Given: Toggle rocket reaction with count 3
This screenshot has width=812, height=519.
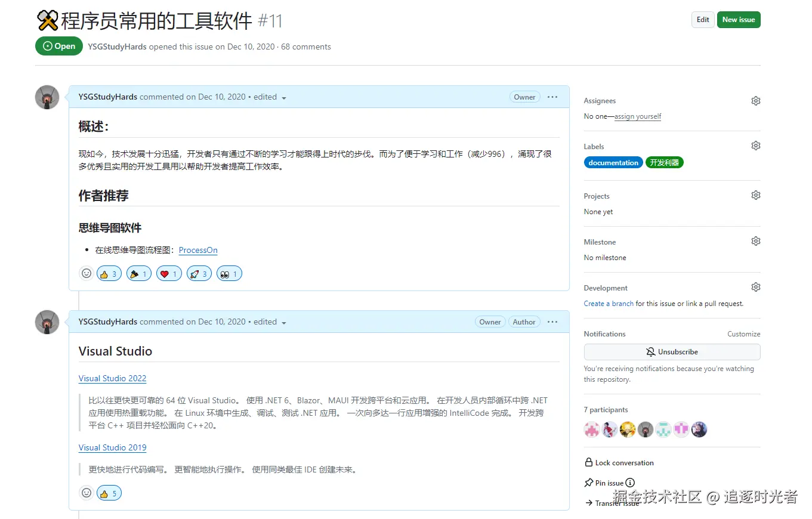Looking at the screenshot, I should (x=199, y=274).
